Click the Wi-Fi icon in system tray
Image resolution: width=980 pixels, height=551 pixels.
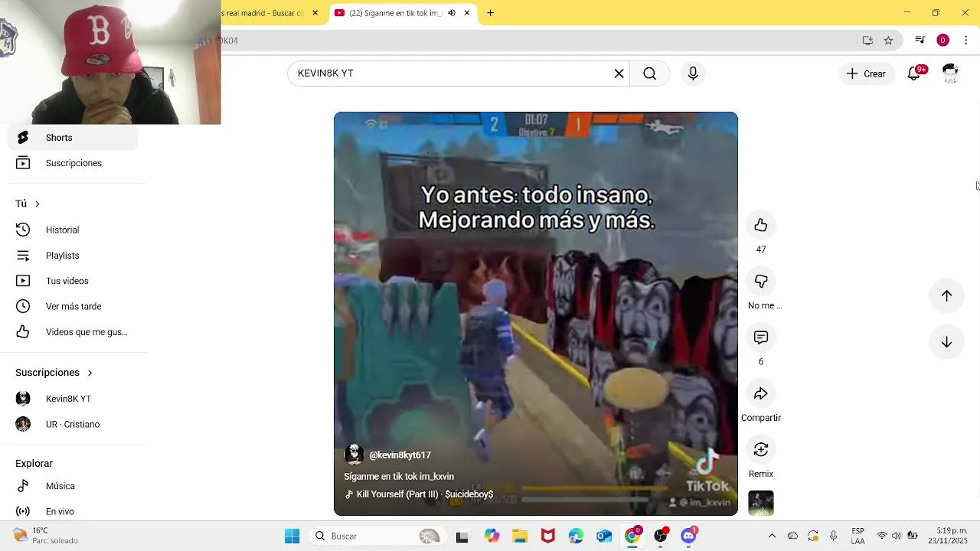coord(882,536)
